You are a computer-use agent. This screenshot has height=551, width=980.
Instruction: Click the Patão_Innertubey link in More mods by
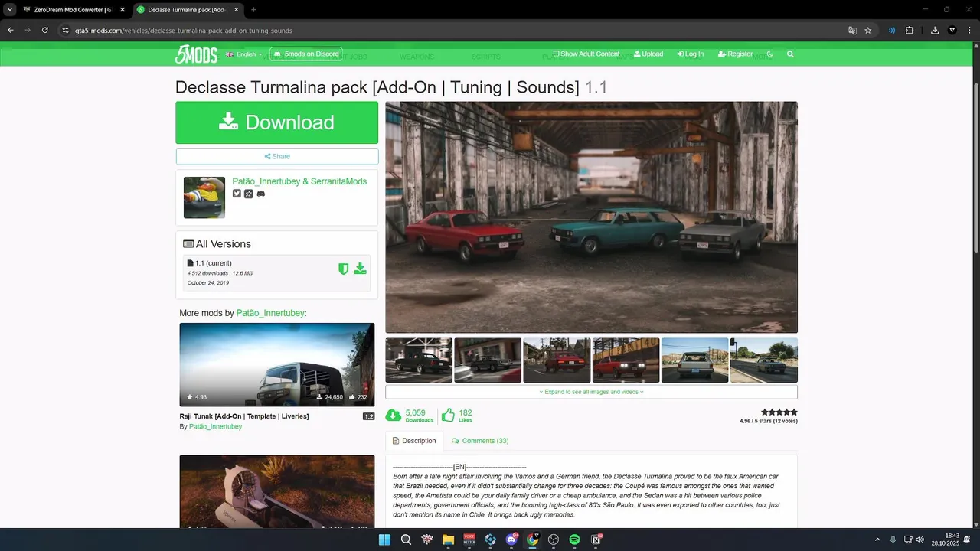tap(270, 313)
